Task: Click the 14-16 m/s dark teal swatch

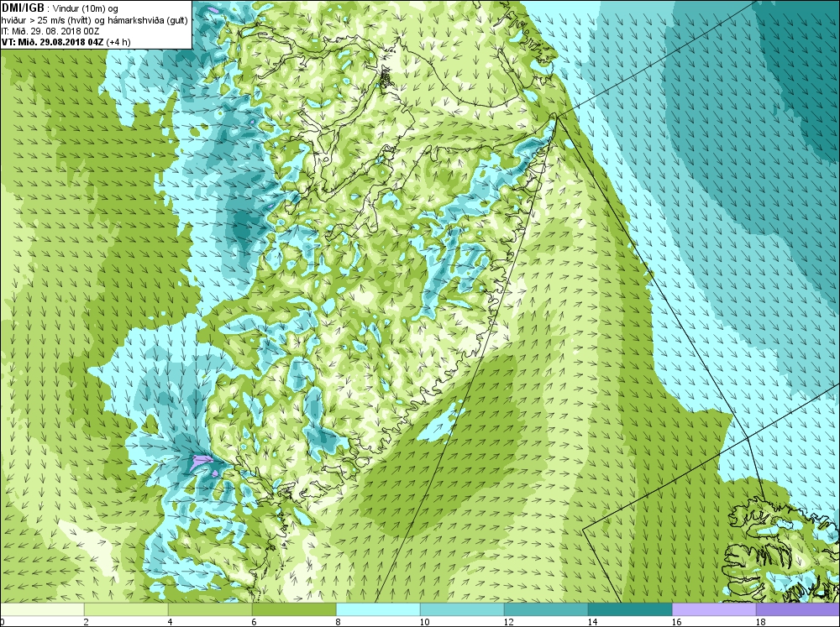Action: [630, 609]
